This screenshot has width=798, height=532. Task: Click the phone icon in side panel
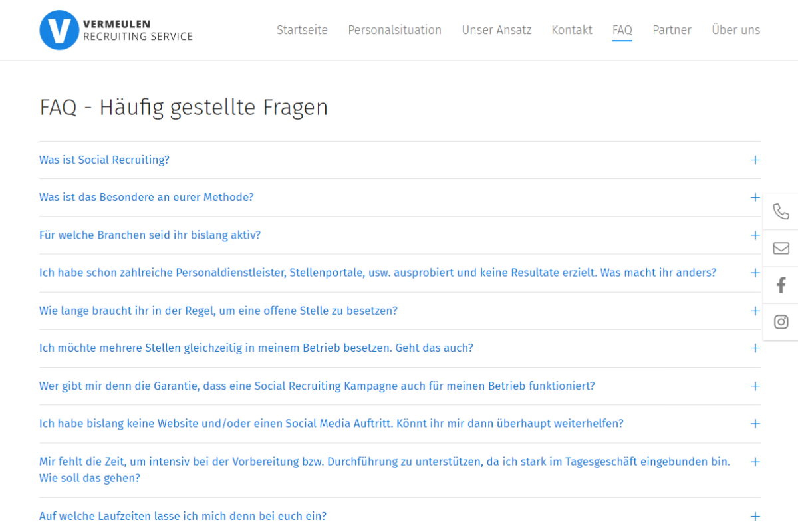[781, 212]
